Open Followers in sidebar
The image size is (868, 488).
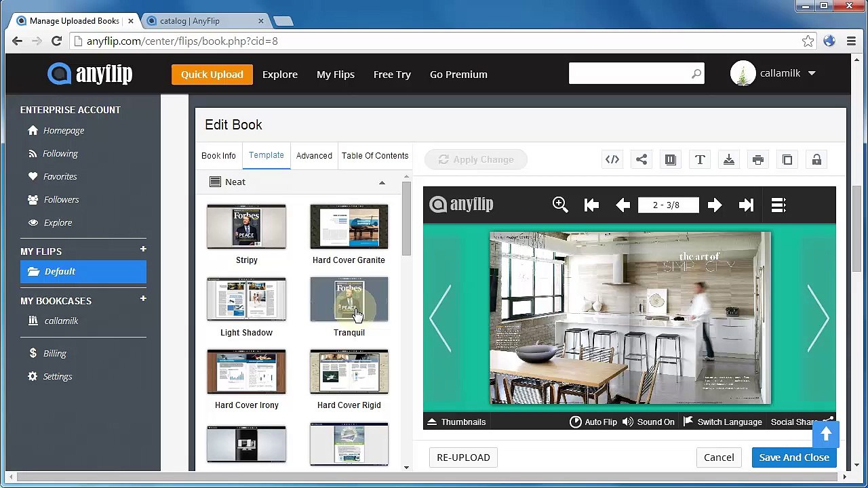point(54,199)
